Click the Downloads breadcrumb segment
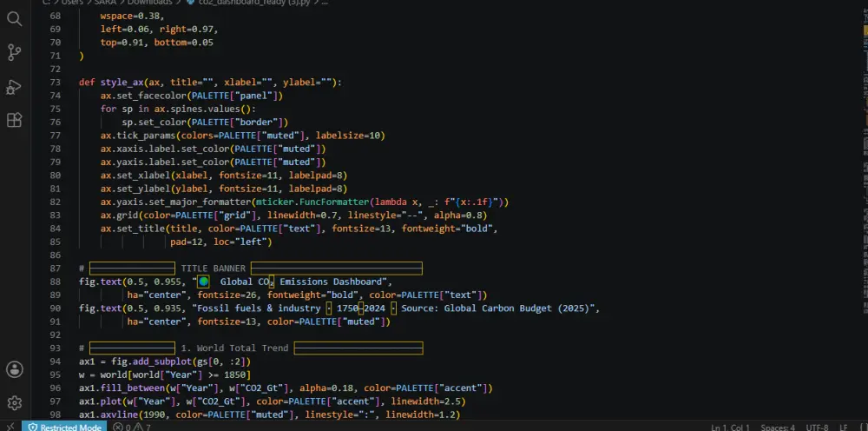Screen dimensions: 868x431 pos(150,3)
